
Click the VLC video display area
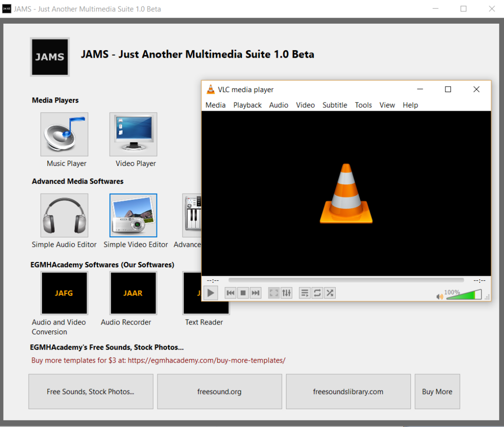pos(346,193)
